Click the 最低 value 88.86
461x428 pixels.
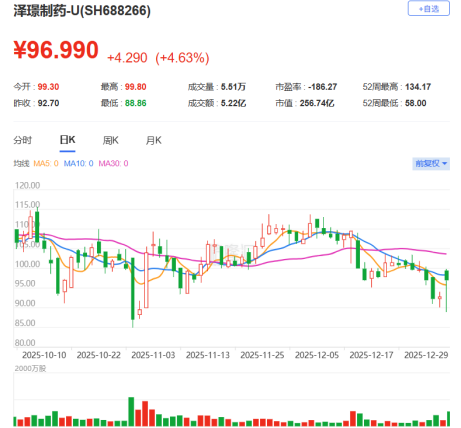pos(136,103)
